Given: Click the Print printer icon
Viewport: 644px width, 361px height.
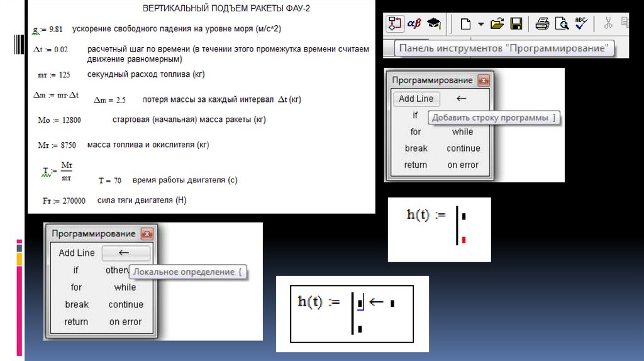Looking at the screenshot, I should coord(542,25).
